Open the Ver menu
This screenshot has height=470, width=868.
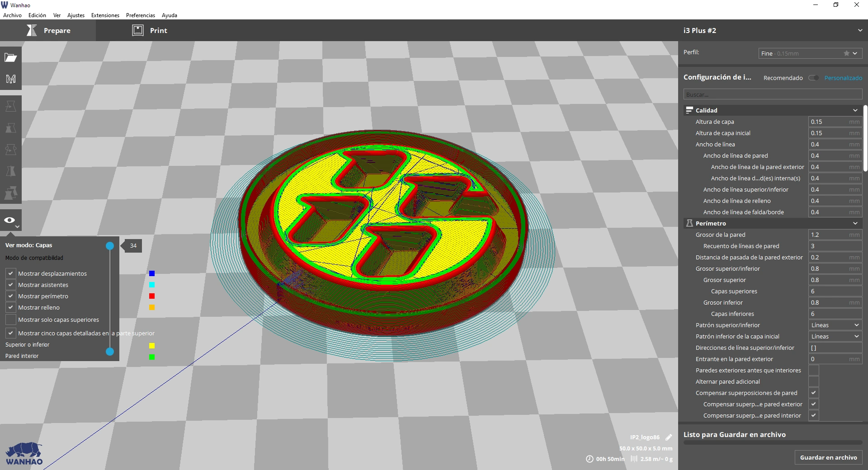click(57, 15)
